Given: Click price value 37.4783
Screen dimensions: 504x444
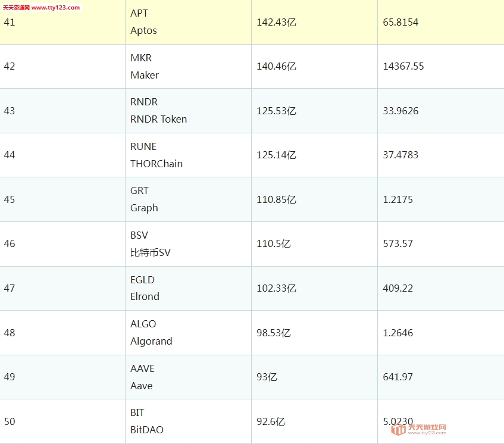Looking at the screenshot, I should [400, 155].
